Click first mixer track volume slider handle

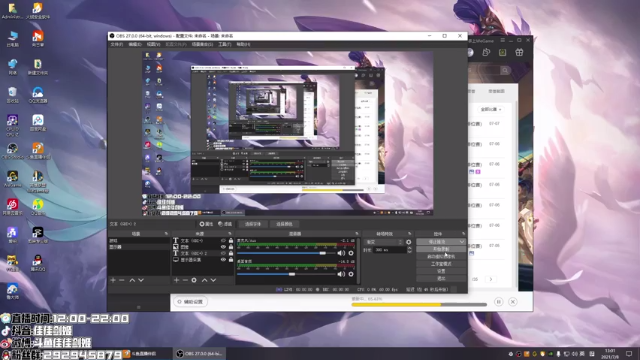point(322,253)
